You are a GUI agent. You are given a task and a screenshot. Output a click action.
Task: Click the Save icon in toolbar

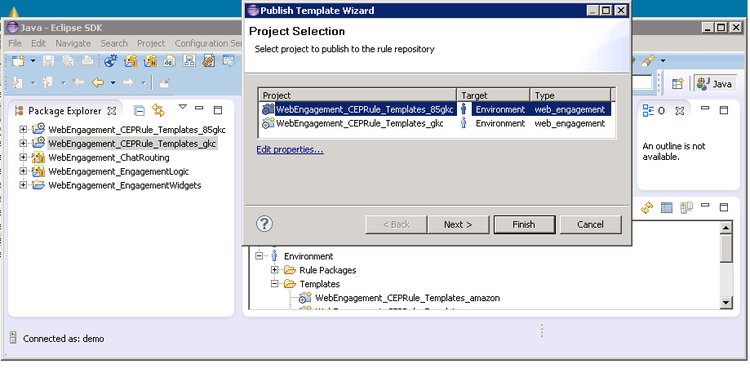tap(48, 61)
